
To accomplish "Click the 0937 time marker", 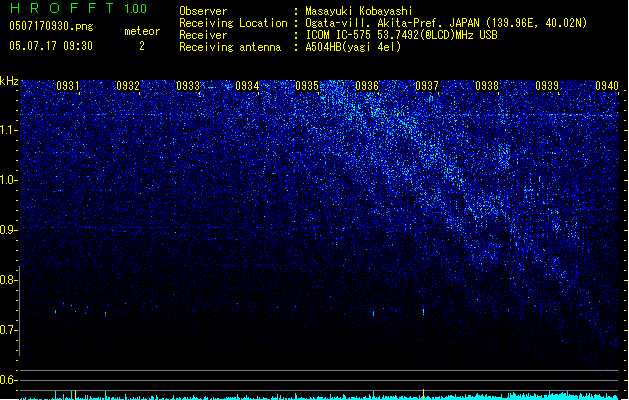I will coord(427,85).
